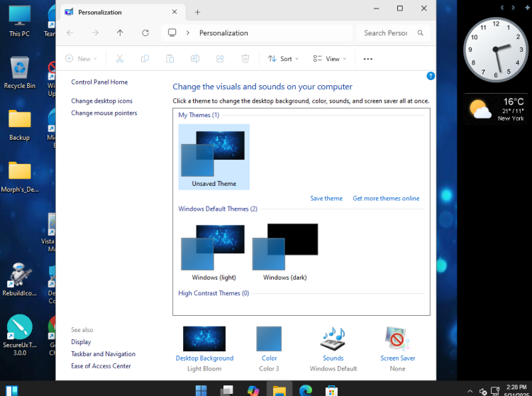Image resolution: width=532 pixels, height=396 pixels.
Task: Expand the New dropdown
Action: coord(81,59)
